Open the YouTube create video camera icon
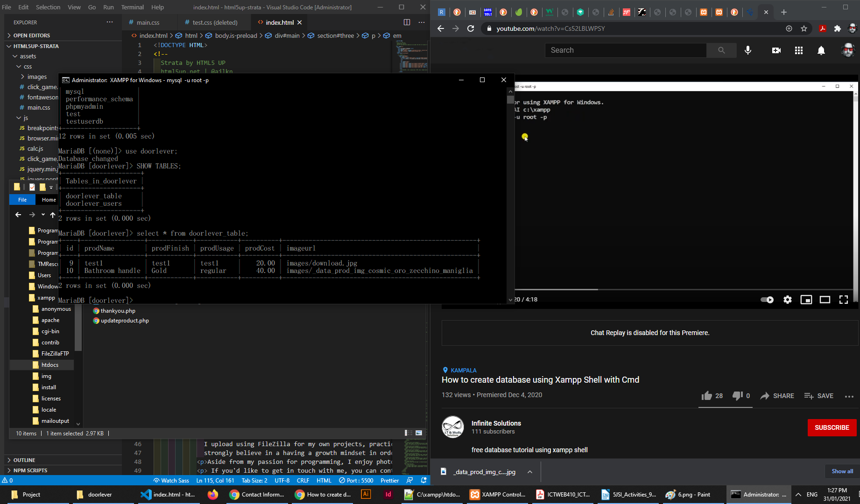860x504 pixels. point(776,50)
